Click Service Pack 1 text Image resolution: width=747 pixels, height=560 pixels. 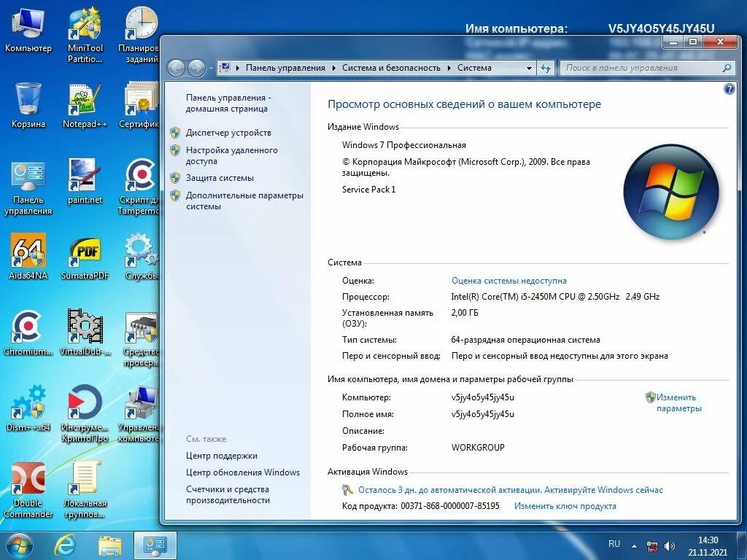click(x=368, y=190)
